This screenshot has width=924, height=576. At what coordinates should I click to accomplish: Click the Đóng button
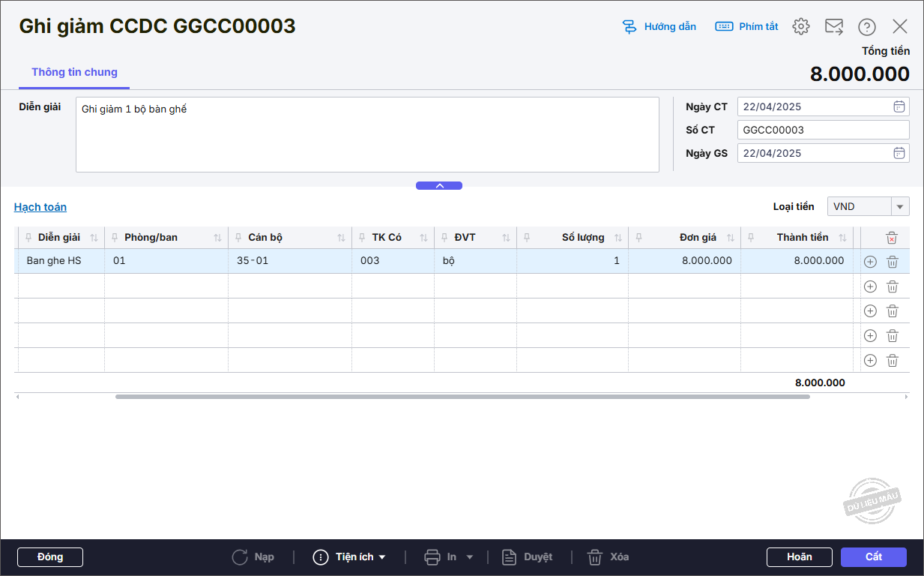tap(50, 557)
